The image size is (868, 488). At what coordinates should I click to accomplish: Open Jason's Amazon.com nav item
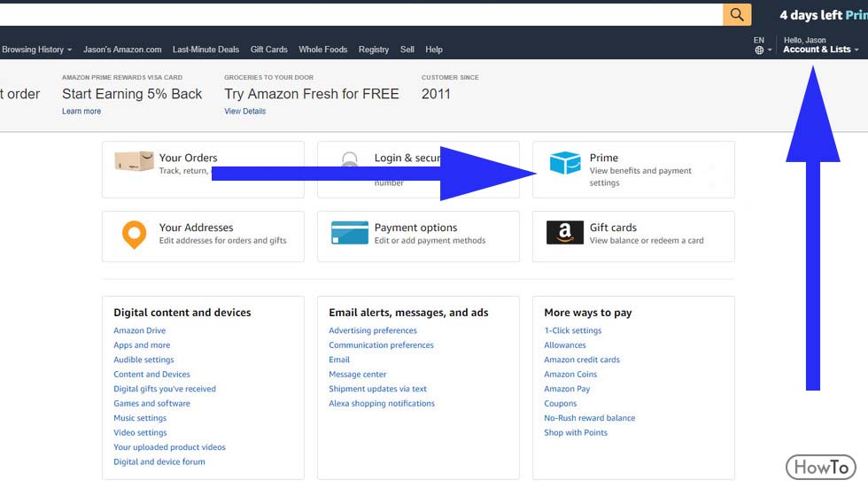pyautogui.click(x=122, y=50)
